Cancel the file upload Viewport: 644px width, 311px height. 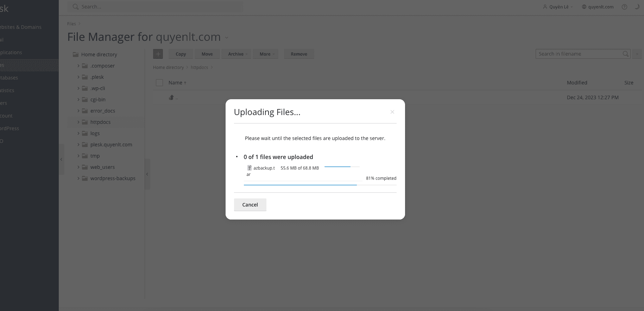pos(250,205)
